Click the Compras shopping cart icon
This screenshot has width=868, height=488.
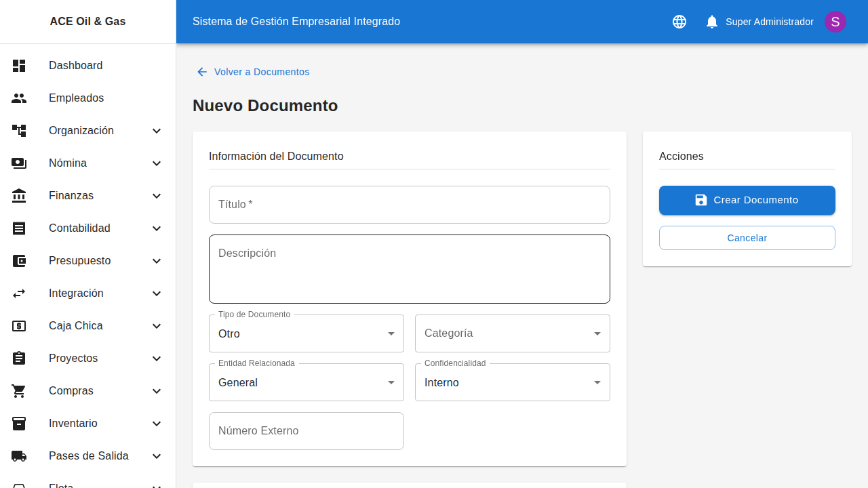19,390
